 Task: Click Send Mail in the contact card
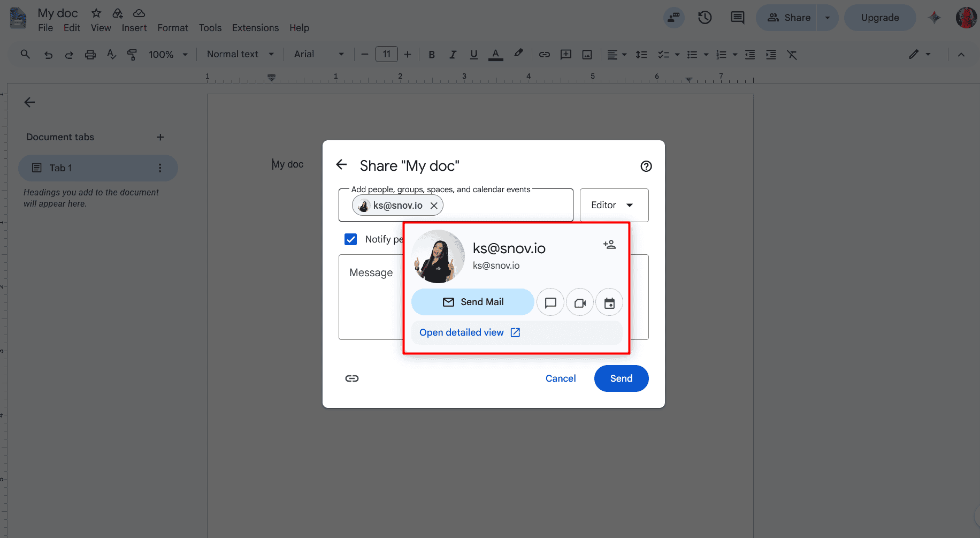point(473,302)
